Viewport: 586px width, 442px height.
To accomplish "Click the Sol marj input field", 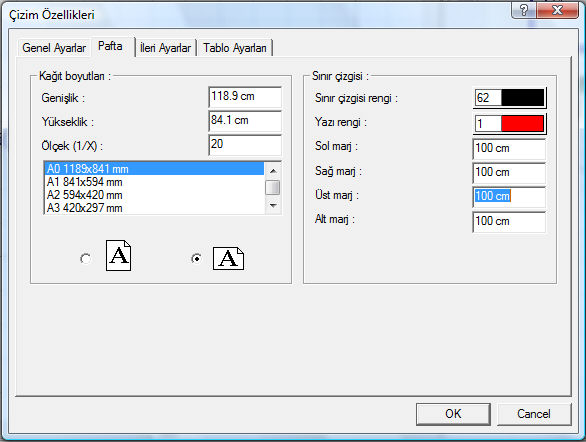I will point(509,149).
